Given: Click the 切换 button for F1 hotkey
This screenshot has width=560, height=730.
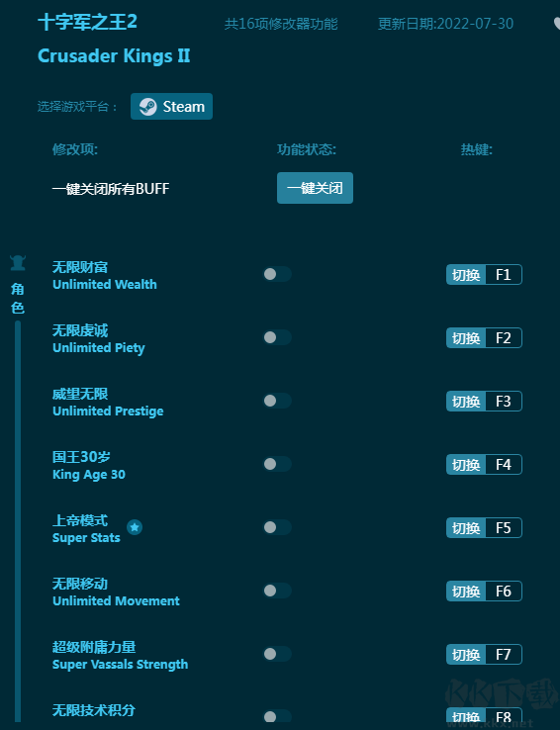Looking at the screenshot, I should (466, 275).
